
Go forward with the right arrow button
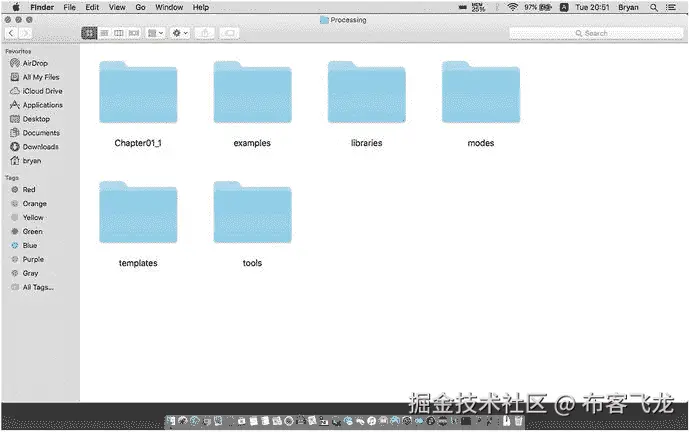tap(26, 33)
